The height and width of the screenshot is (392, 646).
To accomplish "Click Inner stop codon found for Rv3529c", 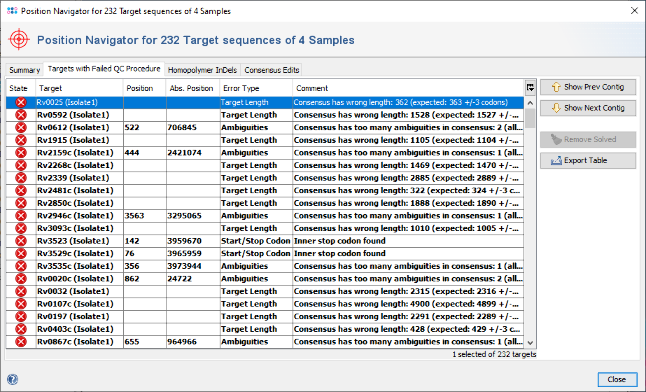I will click(339, 253).
